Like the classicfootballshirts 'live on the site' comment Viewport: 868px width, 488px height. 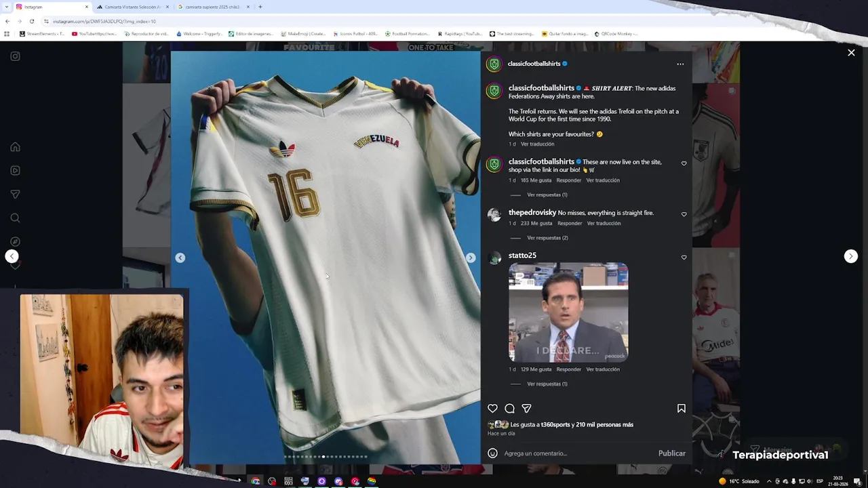[x=684, y=163]
